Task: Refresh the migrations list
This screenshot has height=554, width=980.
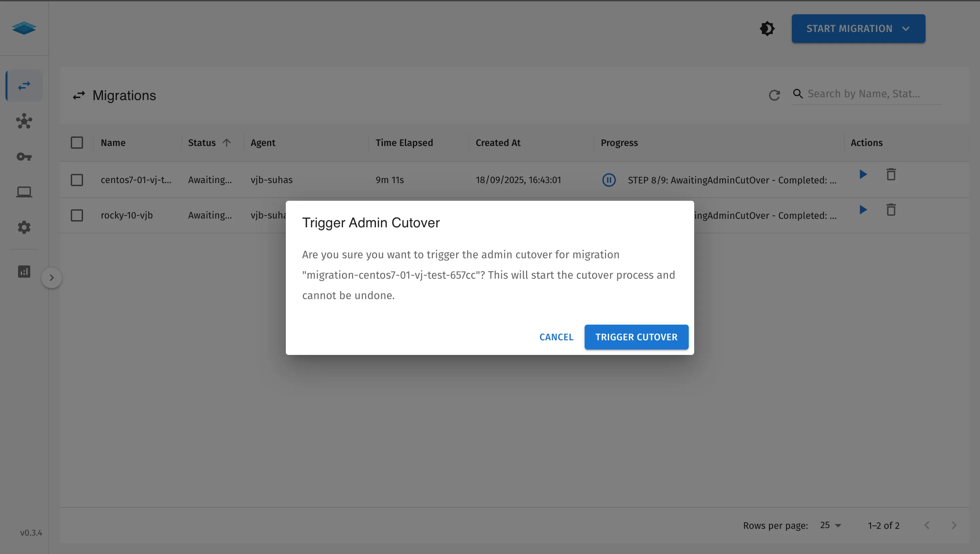Action: 774,95
